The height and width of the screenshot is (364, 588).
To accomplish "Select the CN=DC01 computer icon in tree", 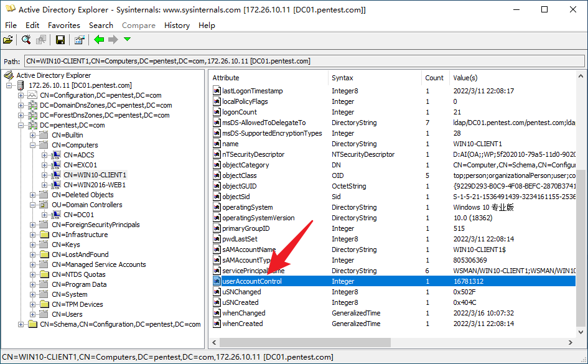I will tap(56, 215).
